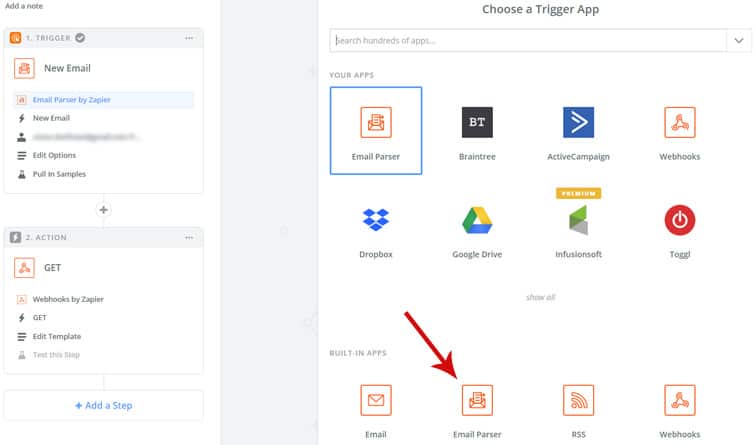The height and width of the screenshot is (445, 756).
Task: Click the search hundreds of apps field
Action: pyautogui.click(x=528, y=41)
